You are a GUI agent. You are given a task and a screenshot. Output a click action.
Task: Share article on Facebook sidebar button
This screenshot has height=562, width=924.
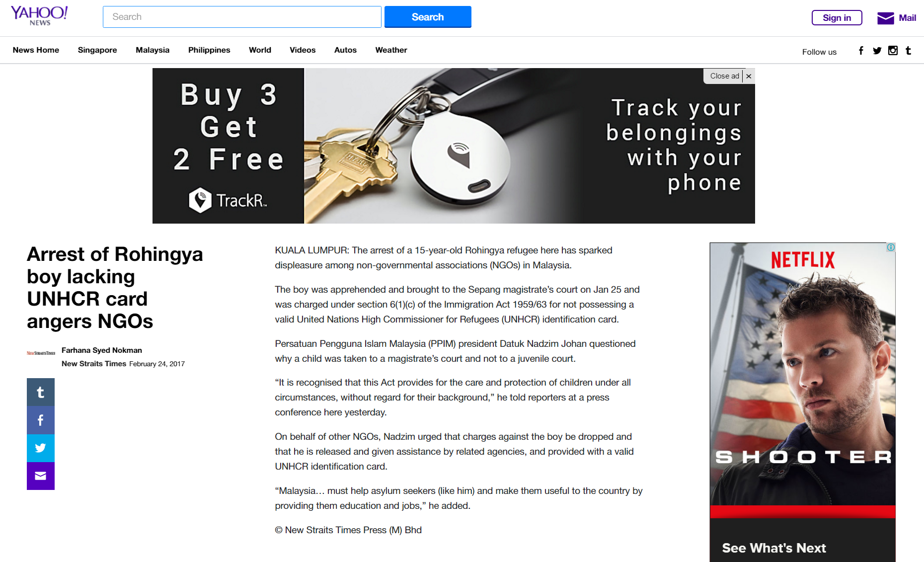(x=41, y=420)
